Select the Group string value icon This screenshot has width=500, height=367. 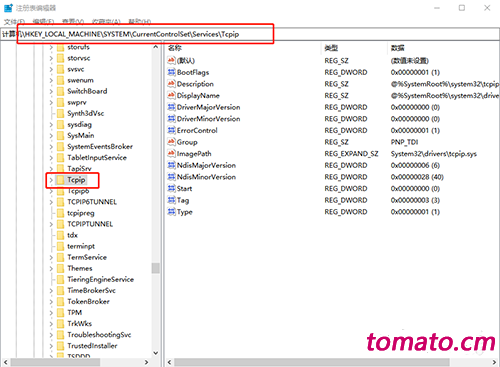(171, 142)
